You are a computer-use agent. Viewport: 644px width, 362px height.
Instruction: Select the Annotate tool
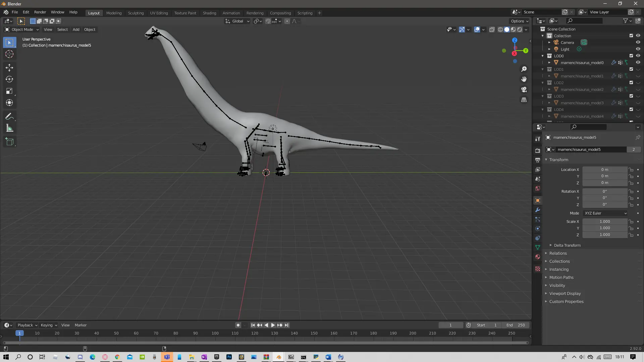pos(9,117)
